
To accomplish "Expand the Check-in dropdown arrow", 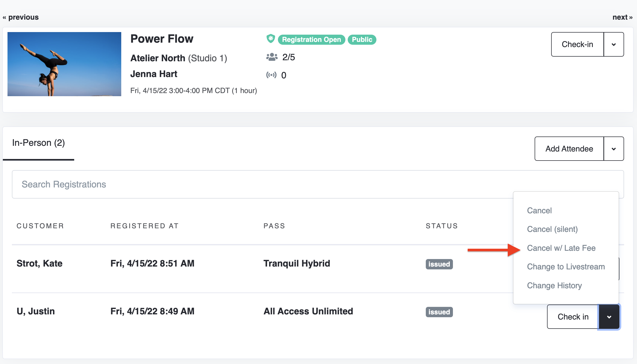I will tap(613, 44).
